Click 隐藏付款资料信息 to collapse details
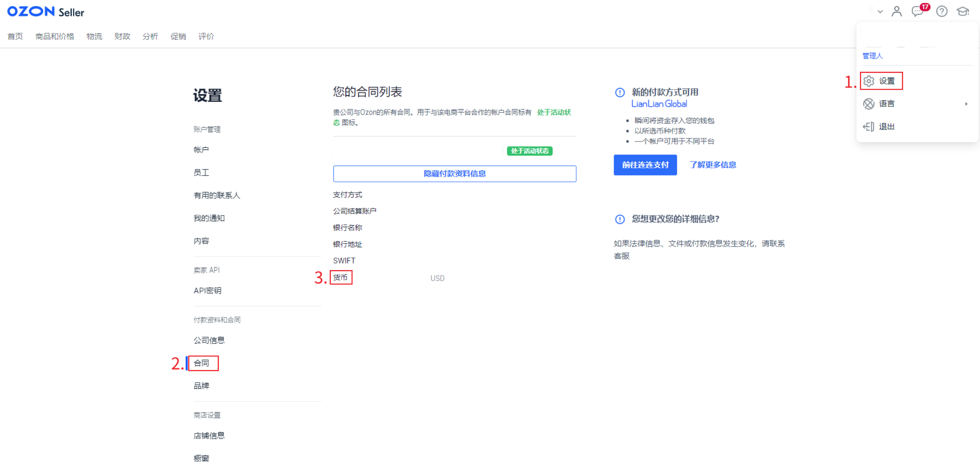The width and height of the screenshot is (980, 465). click(455, 174)
